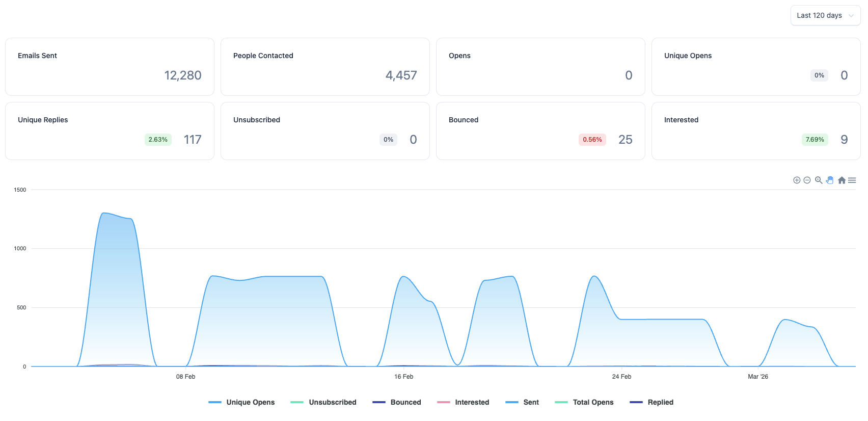Open the Last 120 days dropdown

point(825,15)
